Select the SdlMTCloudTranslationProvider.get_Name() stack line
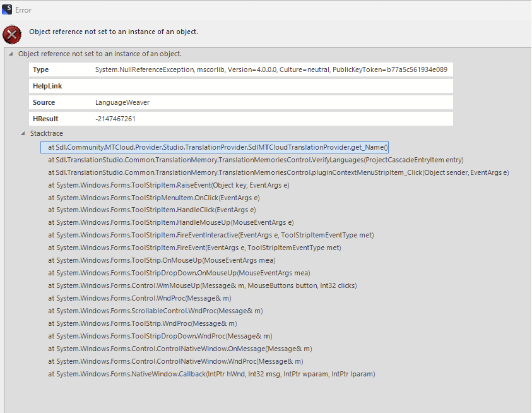This screenshot has width=532, height=413. pyautogui.click(x=215, y=147)
